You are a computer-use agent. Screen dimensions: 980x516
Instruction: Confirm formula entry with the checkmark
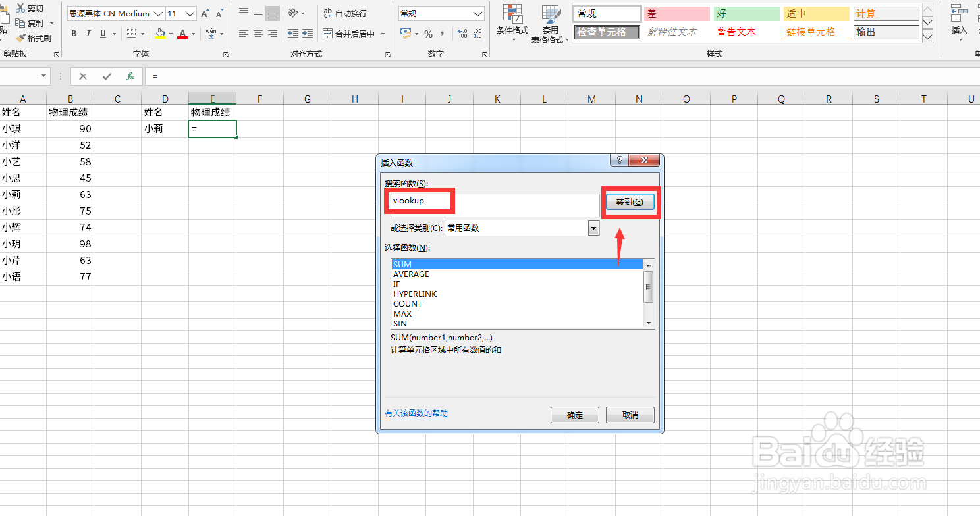107,76
